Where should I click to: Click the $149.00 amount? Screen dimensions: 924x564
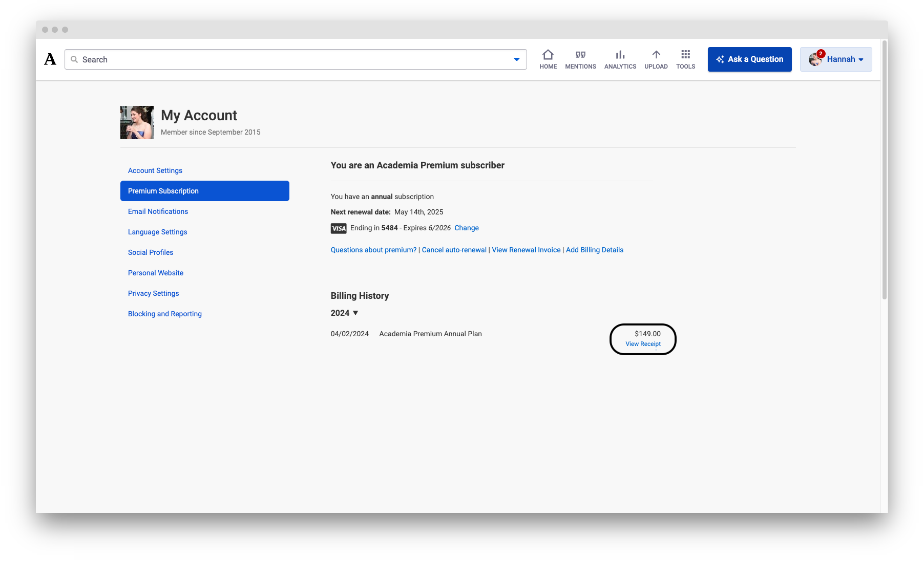tap(647, 334)
